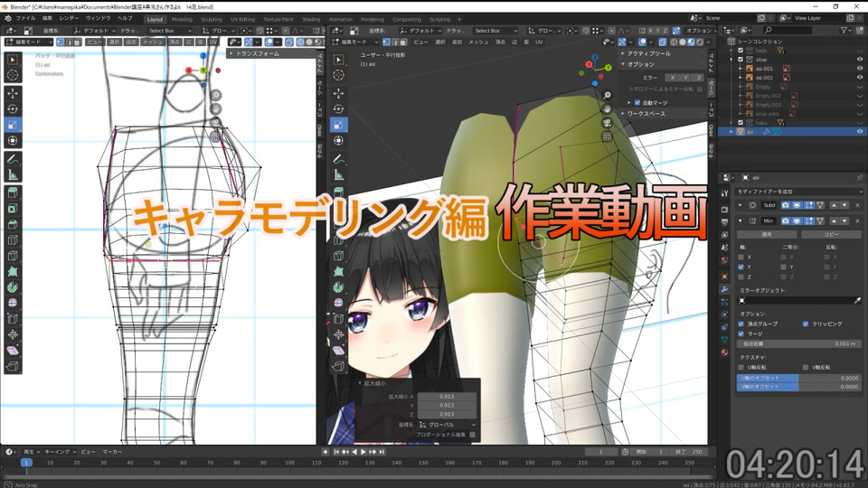
Task: Open the Add Modifier dropdown
Action: click(x=799, y=192)
